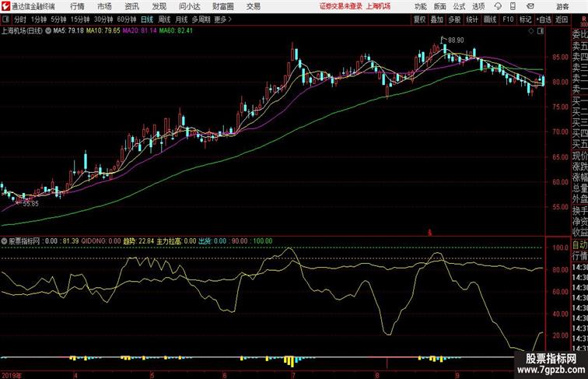Open the mail envelope icon in title bar
588x379 pixels.
[530, 6]
